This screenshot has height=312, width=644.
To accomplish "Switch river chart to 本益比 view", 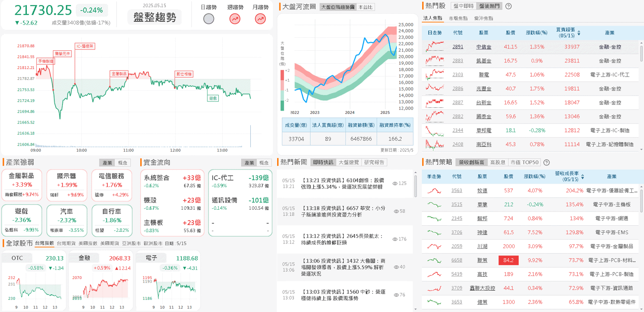I will (x=366, y=7).
